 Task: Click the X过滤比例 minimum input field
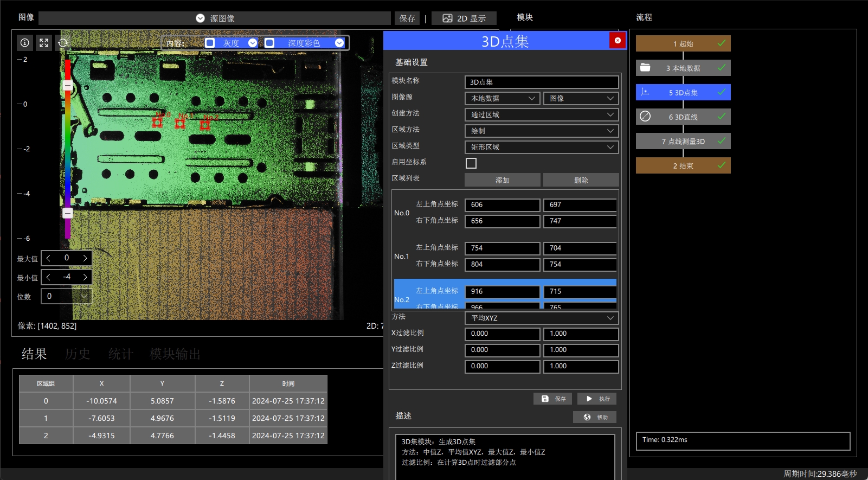503,334
